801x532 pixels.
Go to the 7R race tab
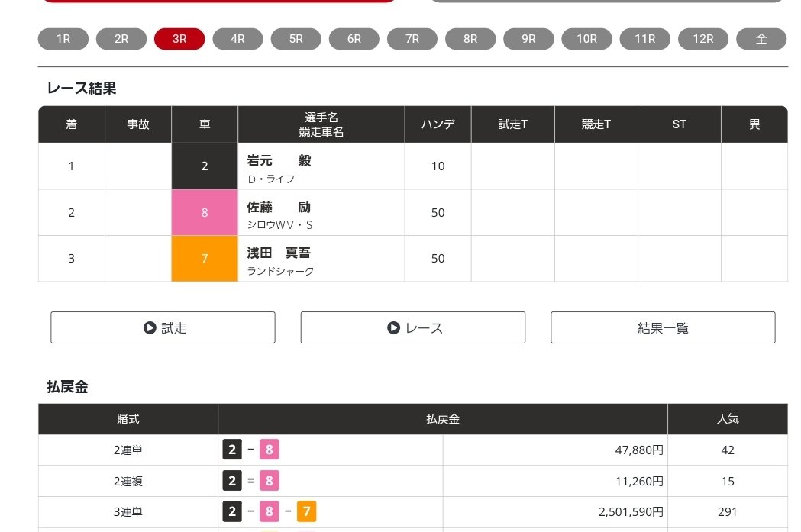click(x=412, y=39)
